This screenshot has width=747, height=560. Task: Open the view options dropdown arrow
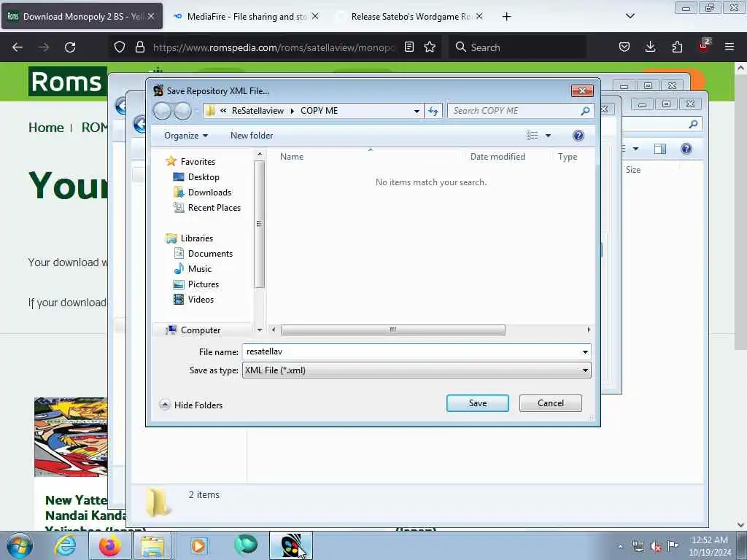click(548, 136)
